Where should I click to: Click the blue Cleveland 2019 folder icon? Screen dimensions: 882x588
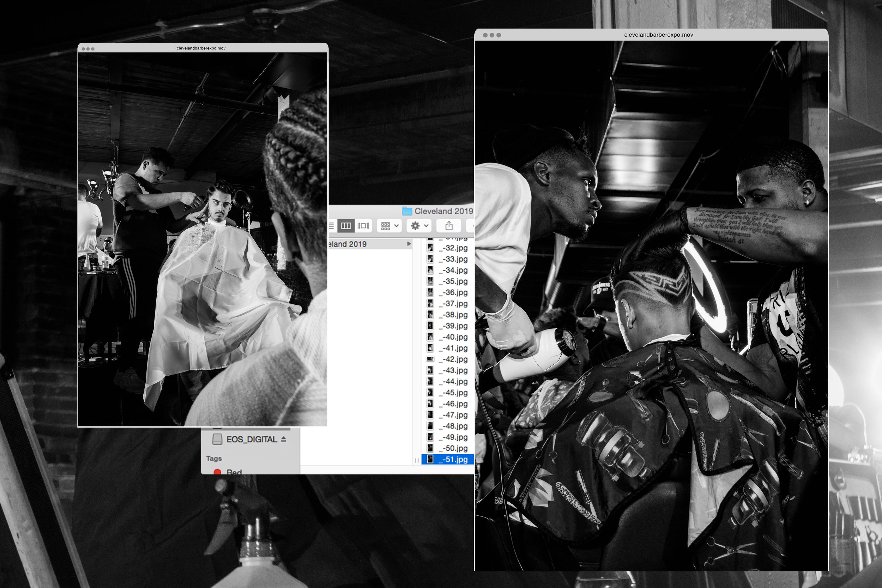[x=407, y=211]
